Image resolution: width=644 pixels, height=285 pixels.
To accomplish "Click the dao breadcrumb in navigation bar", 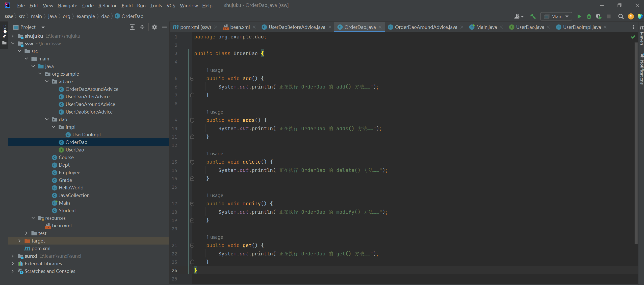I will [x=105, y=16].
